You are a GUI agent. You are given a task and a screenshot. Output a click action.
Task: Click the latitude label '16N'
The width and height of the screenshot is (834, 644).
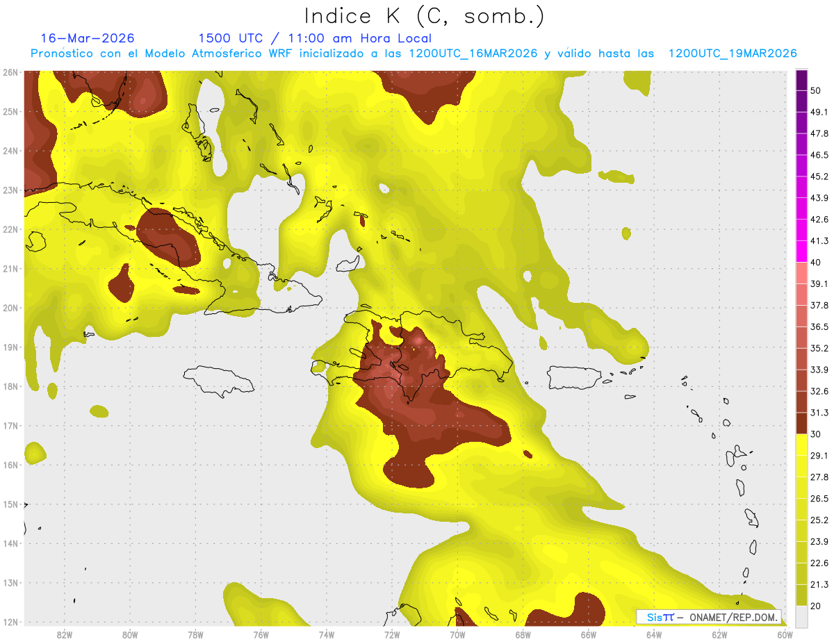[10, 465]
